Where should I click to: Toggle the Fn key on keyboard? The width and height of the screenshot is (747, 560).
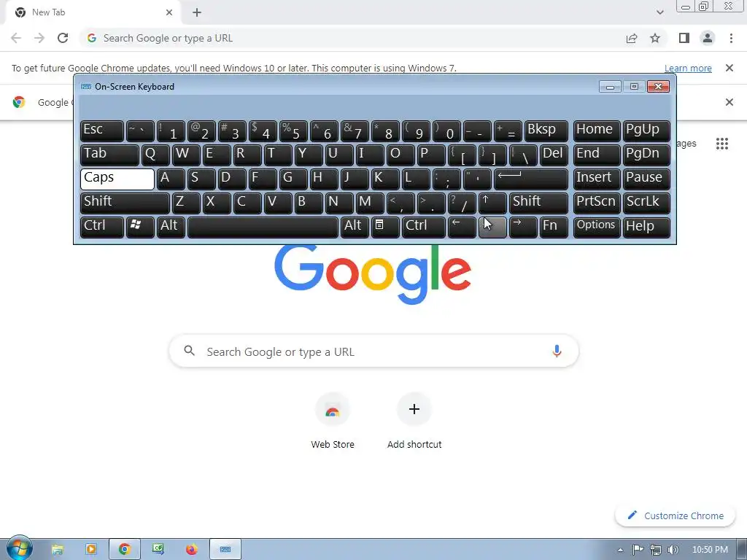click(x=554, y=227)
